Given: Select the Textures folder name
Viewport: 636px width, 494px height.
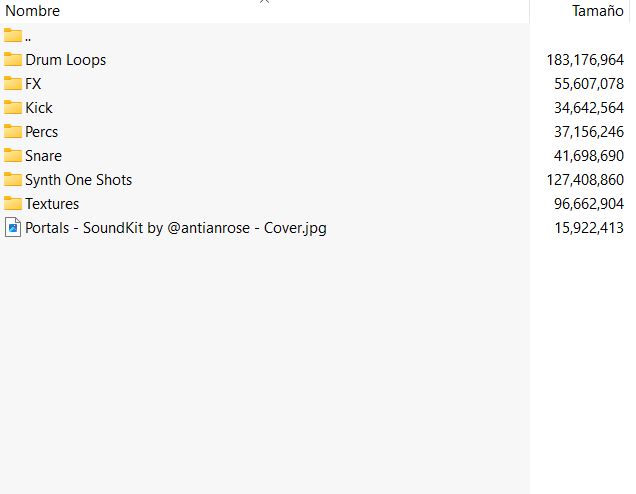Looking at the screenshot, I should (52, 204).
